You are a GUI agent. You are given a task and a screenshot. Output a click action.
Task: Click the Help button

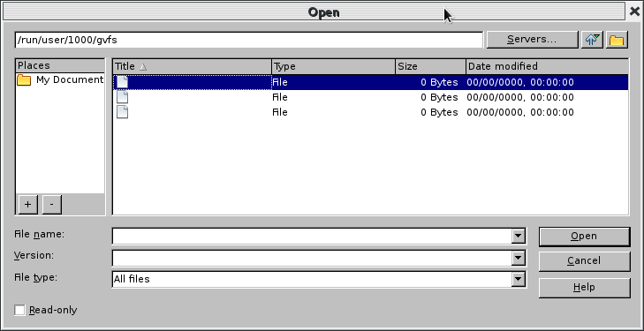click(584, 288)
